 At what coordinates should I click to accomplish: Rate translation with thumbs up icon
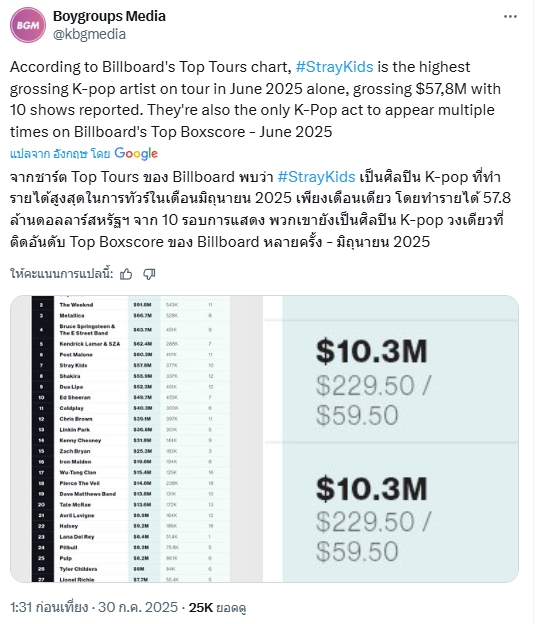click(x=126, y=274)
